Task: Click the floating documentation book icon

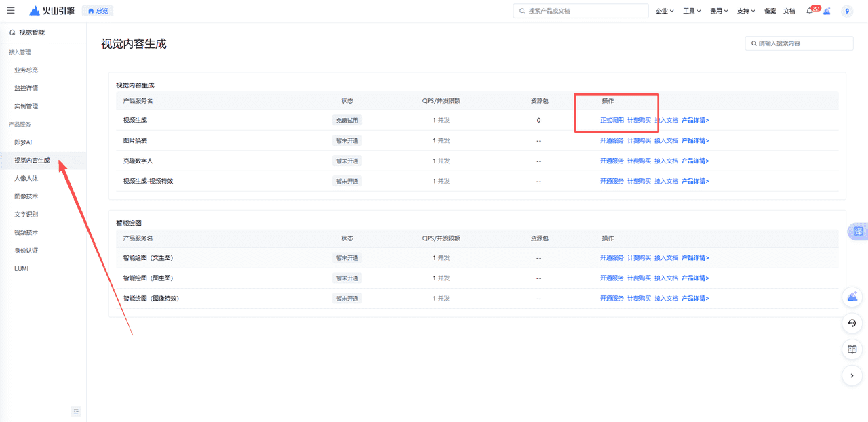Action: (852, 350)
